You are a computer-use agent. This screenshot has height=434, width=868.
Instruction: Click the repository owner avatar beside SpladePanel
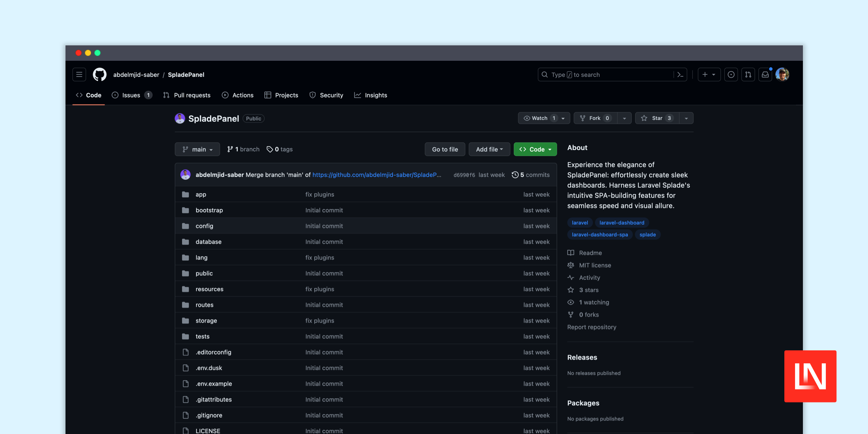pyautogui.click(x=180, y=118)
